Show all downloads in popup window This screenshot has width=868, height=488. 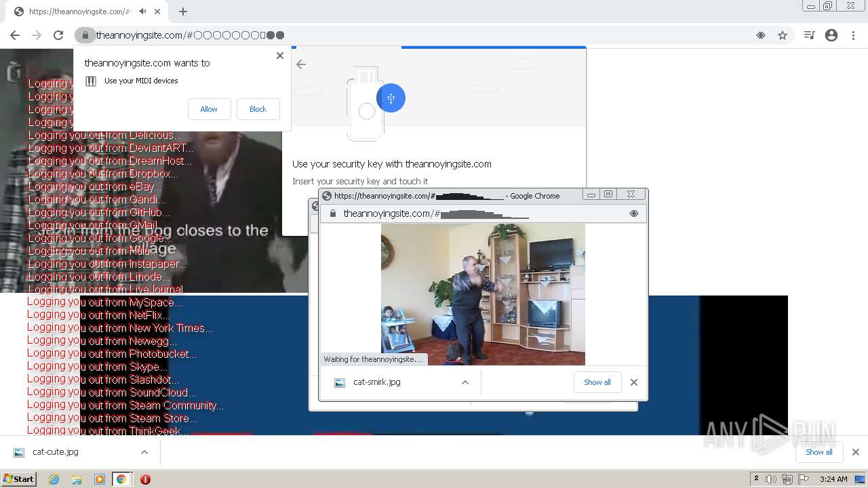click(597, 382)
